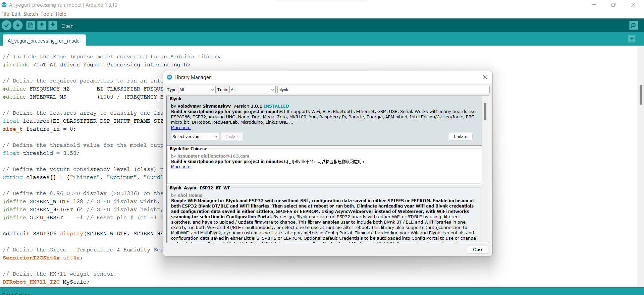Open the Help menu
This screenshot has width=644, height=295.
coord(61,14)
